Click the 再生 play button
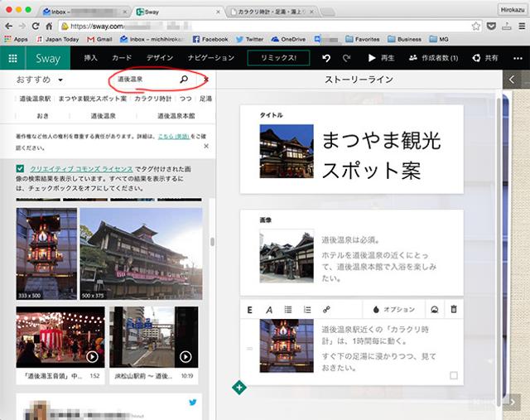This screenshot has height=420, width=530. [382, 58]
